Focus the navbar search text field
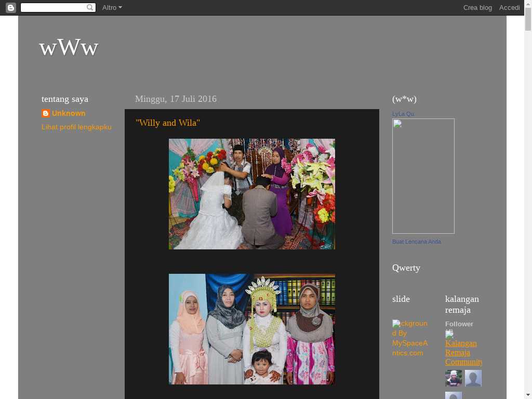 click(x=53, y=8)
